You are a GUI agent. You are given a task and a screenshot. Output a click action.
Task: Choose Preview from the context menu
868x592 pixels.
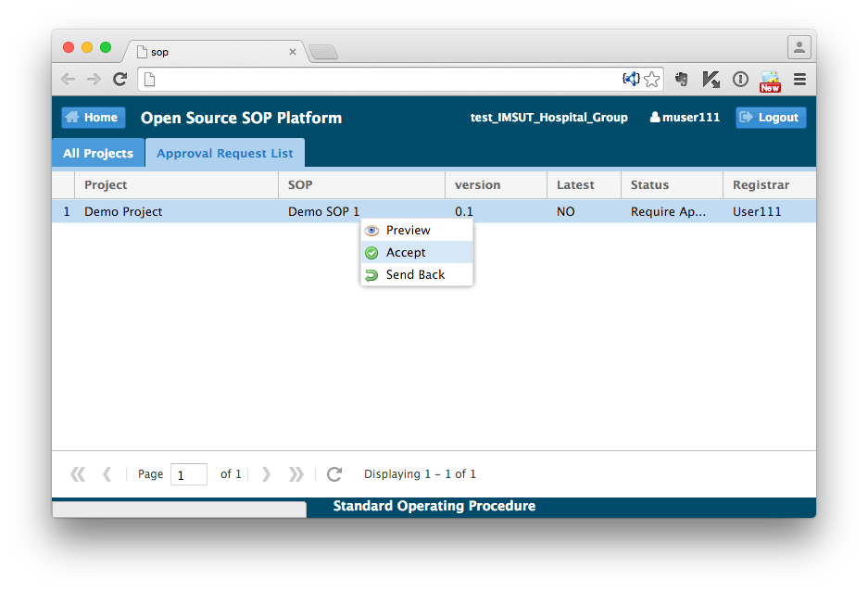point(417,230)
